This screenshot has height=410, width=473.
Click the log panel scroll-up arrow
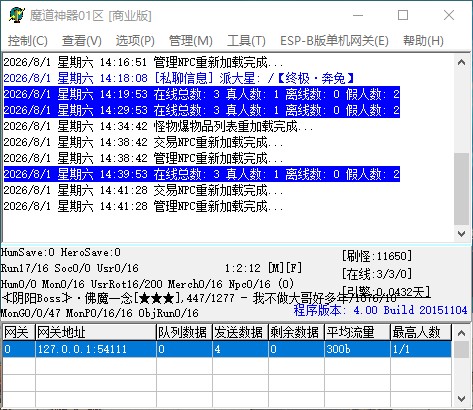[x=462, y=62]
